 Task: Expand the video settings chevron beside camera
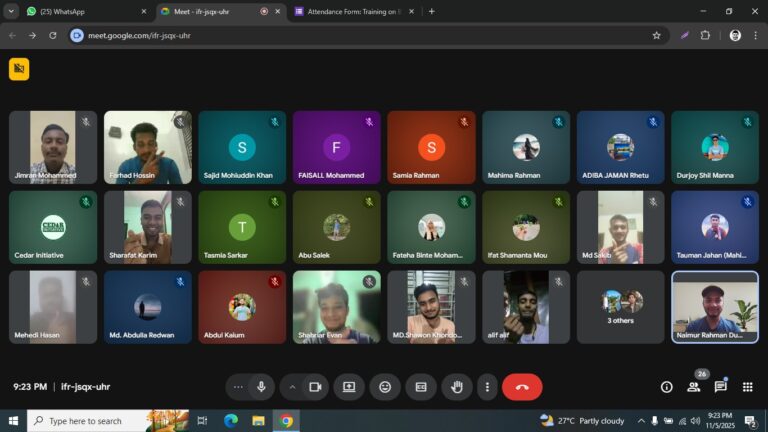(292, 387)
